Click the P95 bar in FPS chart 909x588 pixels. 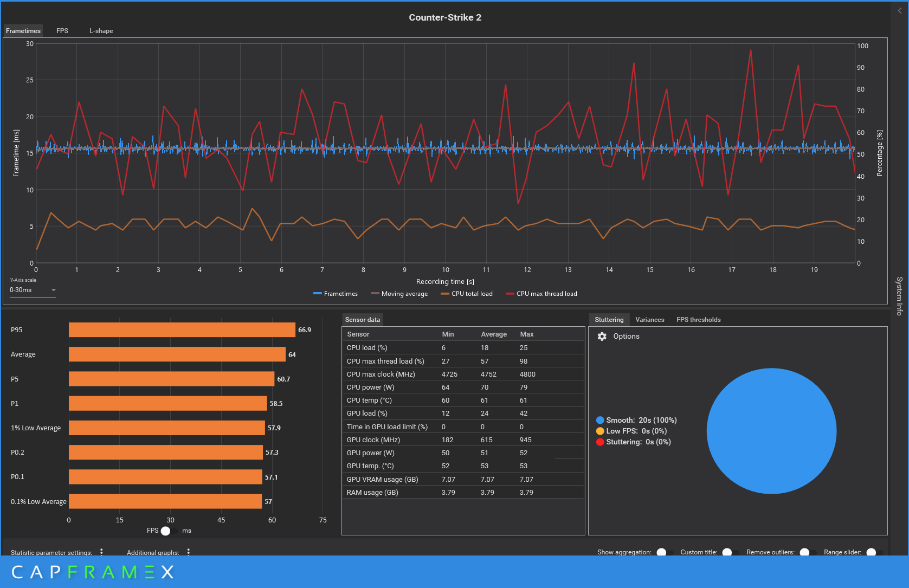pyautogui.click(x=182, y=330)
